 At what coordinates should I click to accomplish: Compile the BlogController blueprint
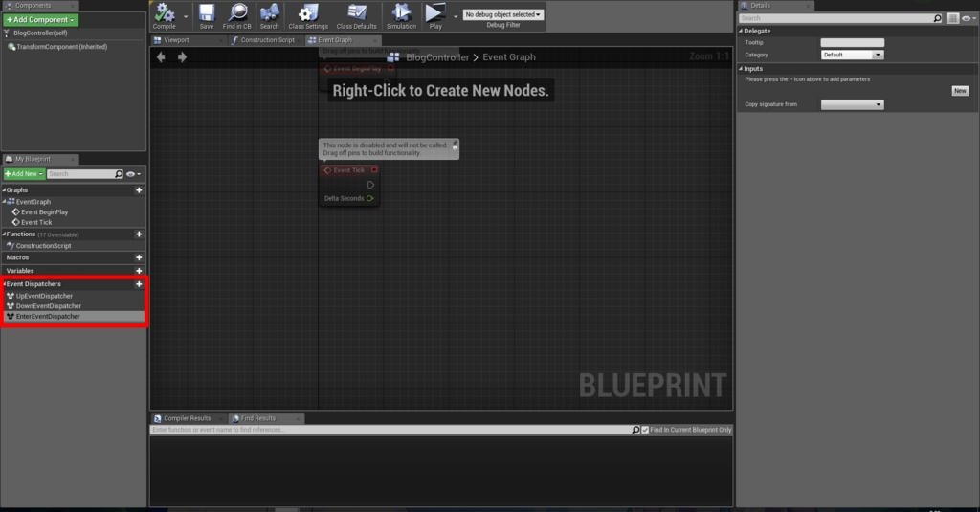tap(165, 16)
